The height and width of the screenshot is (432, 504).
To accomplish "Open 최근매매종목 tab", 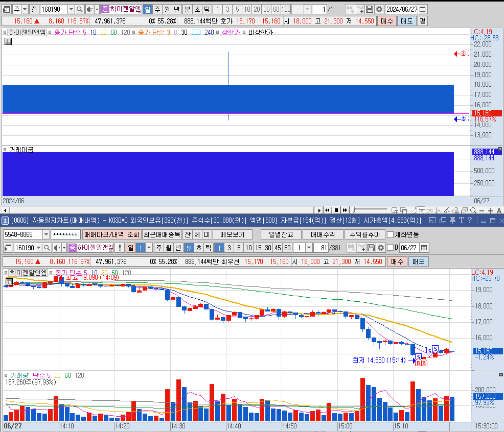I will pos(162,235).
